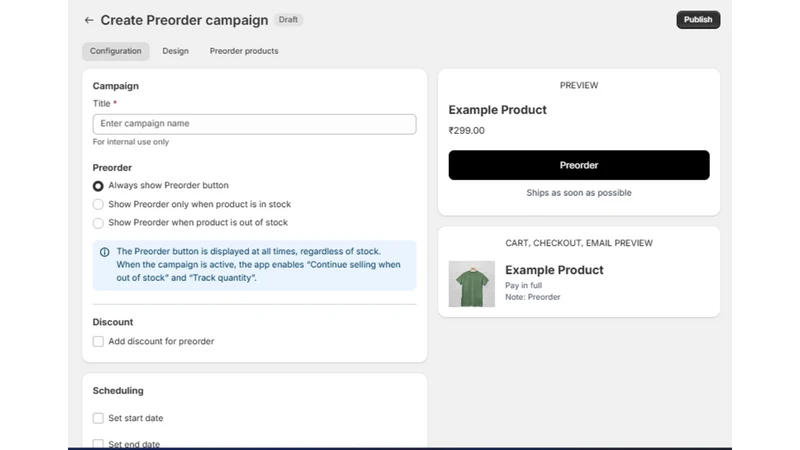Open the Preorder products tab
Screen dimensions: 800x450
(244, 51)
